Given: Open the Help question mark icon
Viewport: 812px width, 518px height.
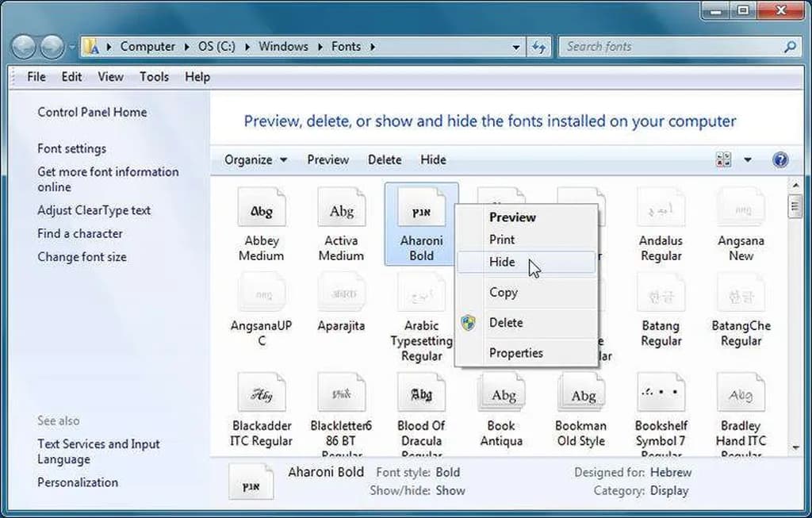Looking at the screenshot, I should (x=779, y=160).
